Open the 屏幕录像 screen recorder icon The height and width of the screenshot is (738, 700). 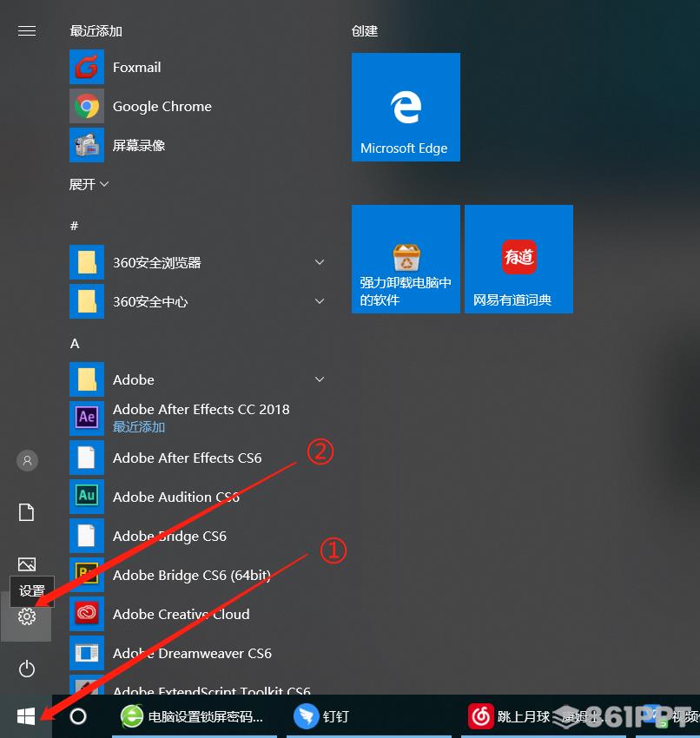click(x=87, y=146)
